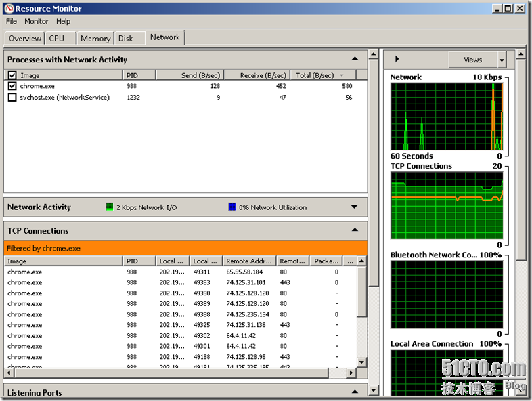Select TCP row with remote address 74.125.31.136

(x=181, y=325)
